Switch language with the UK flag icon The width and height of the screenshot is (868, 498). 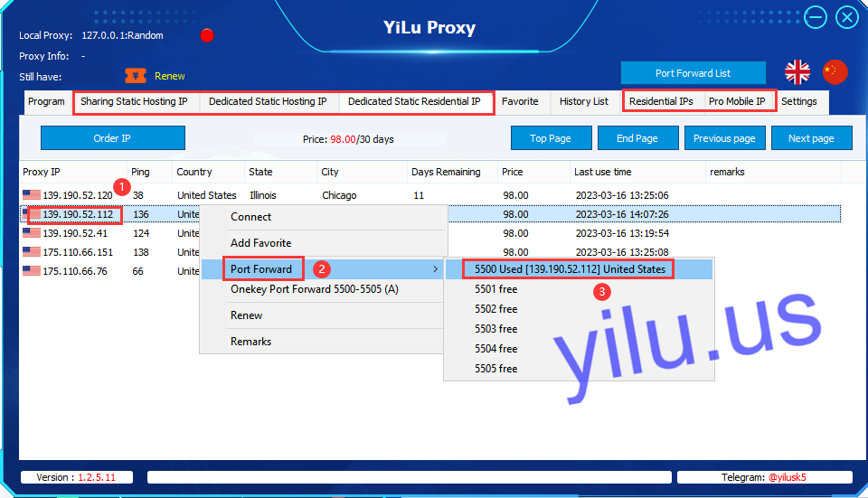(x=797, y=72)
